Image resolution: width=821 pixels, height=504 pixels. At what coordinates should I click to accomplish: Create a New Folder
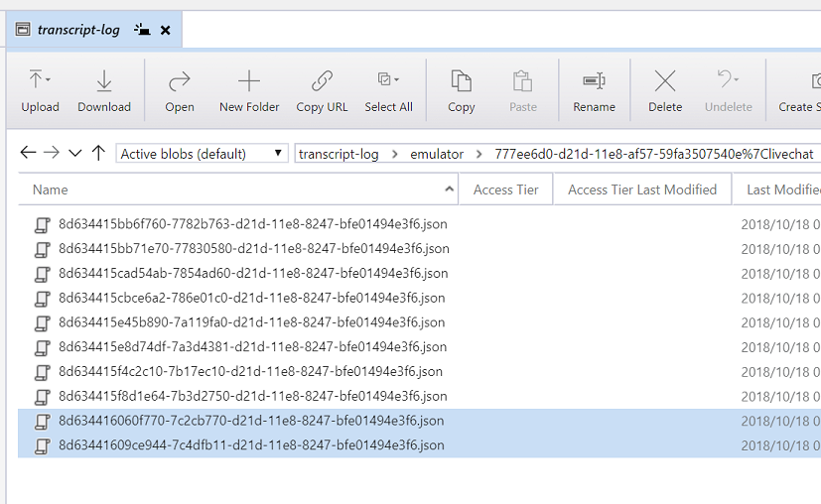pos(249,91)
